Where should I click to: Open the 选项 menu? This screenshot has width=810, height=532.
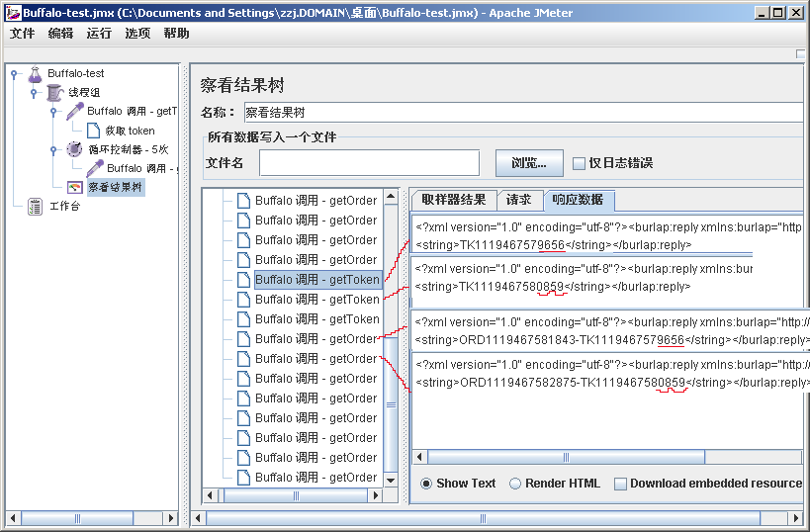[x=137, y=33]
